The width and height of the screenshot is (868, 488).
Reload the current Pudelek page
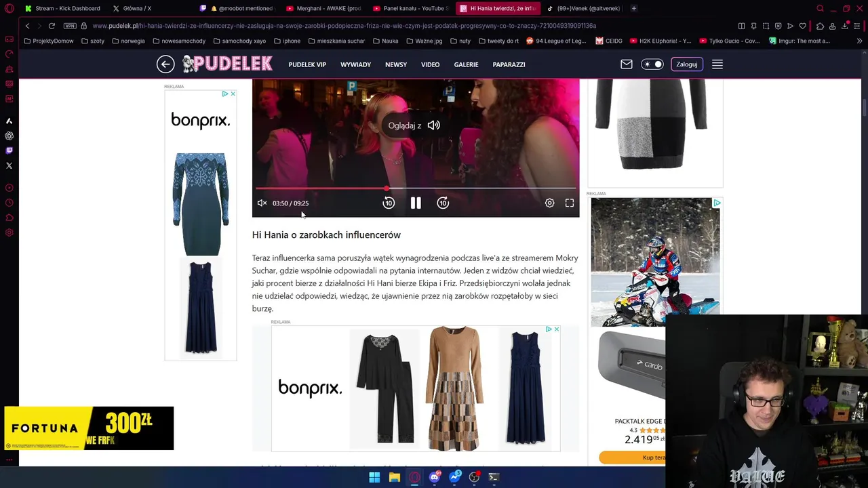(52, 26)
